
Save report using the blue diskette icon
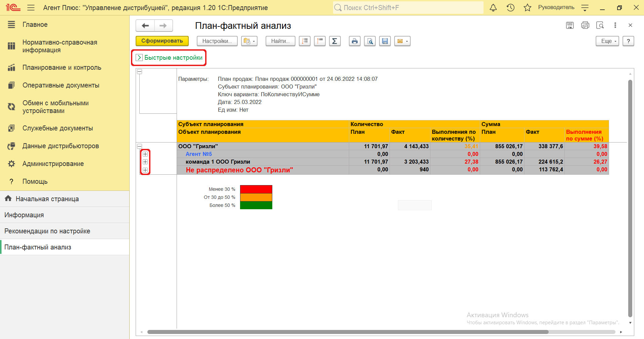click(385, 41)
